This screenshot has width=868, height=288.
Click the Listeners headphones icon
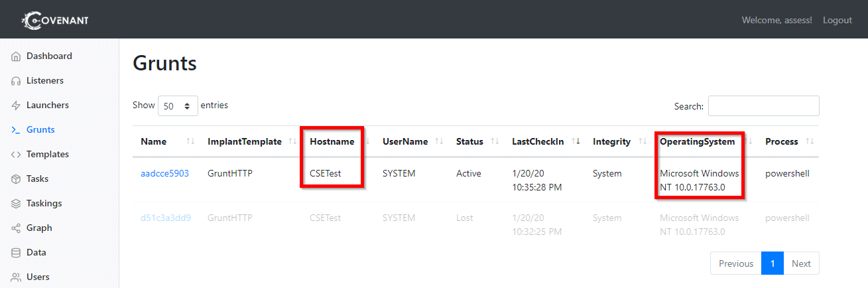16,81
